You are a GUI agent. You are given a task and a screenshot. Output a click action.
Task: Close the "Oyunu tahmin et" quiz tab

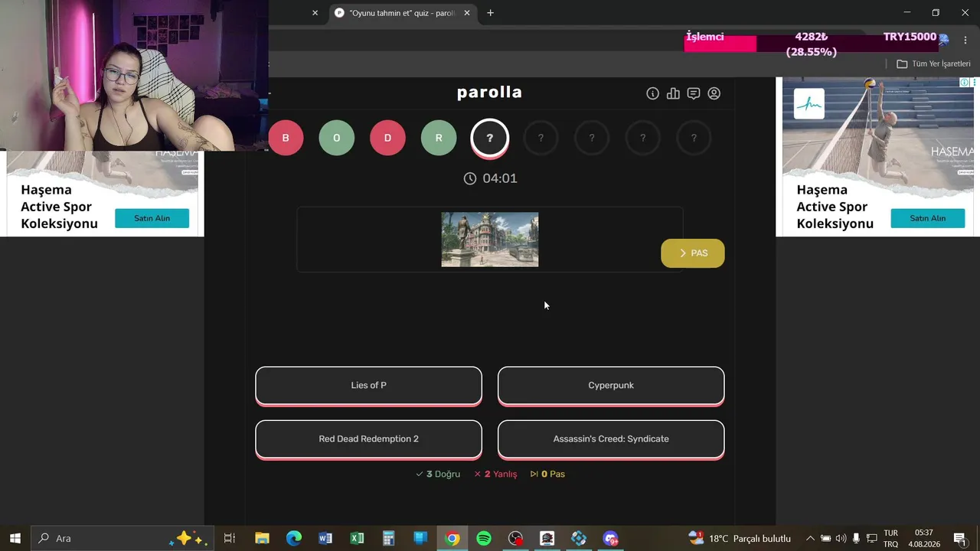tap(467, 13)
